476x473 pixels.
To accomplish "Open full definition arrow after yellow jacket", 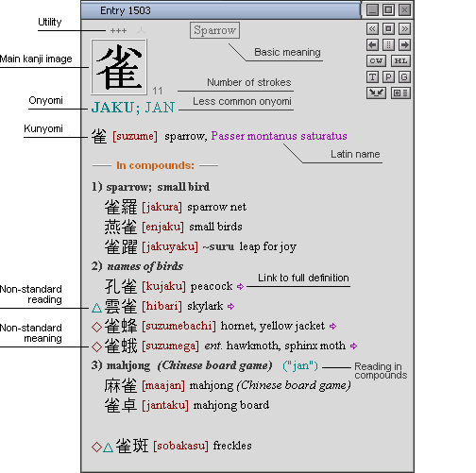I will (x=332, y=326).
